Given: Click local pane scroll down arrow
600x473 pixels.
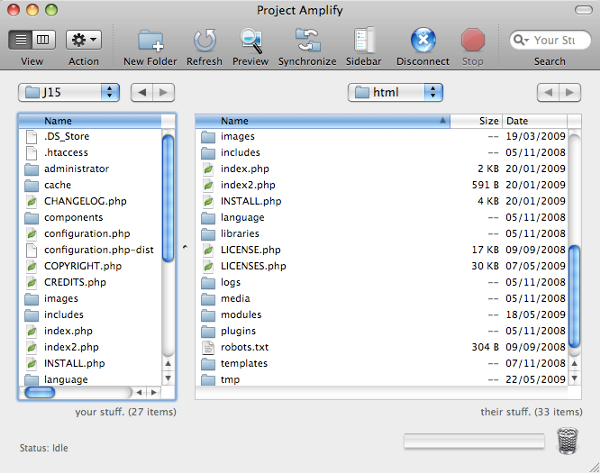Looking at the screenshot, I should click(168, 378).
